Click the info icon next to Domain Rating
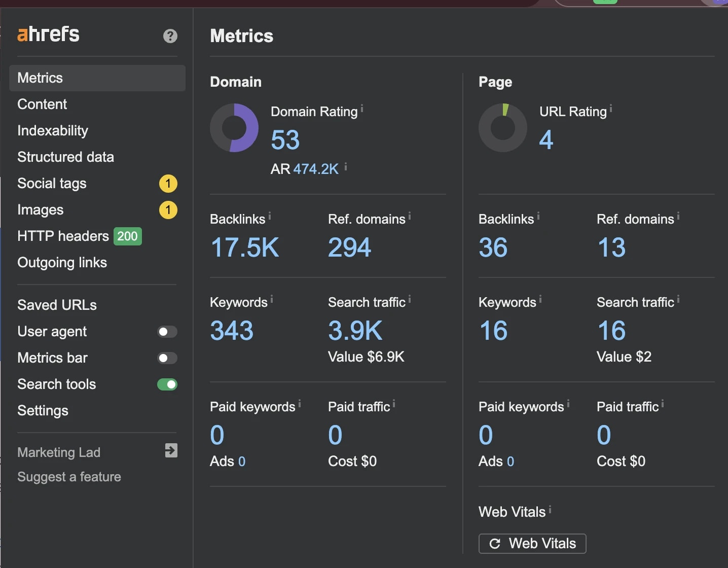 pyautogui.click(x=362, y=109)
